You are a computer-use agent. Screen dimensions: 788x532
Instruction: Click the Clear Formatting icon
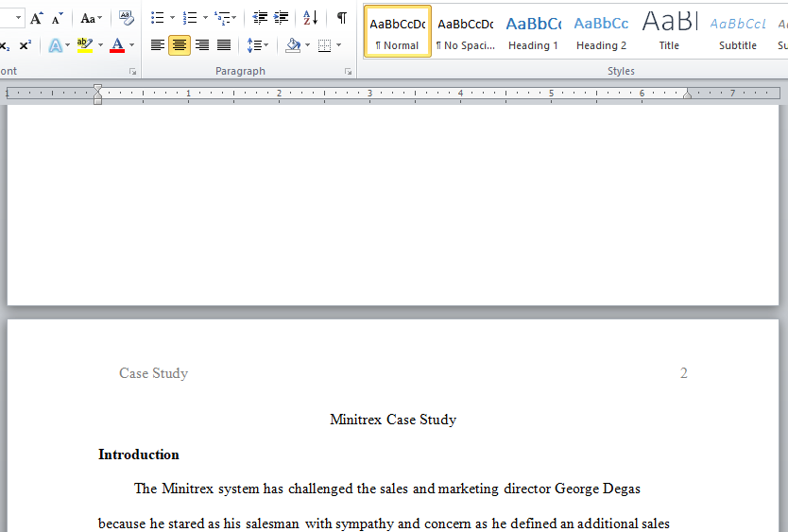[127, 19]
